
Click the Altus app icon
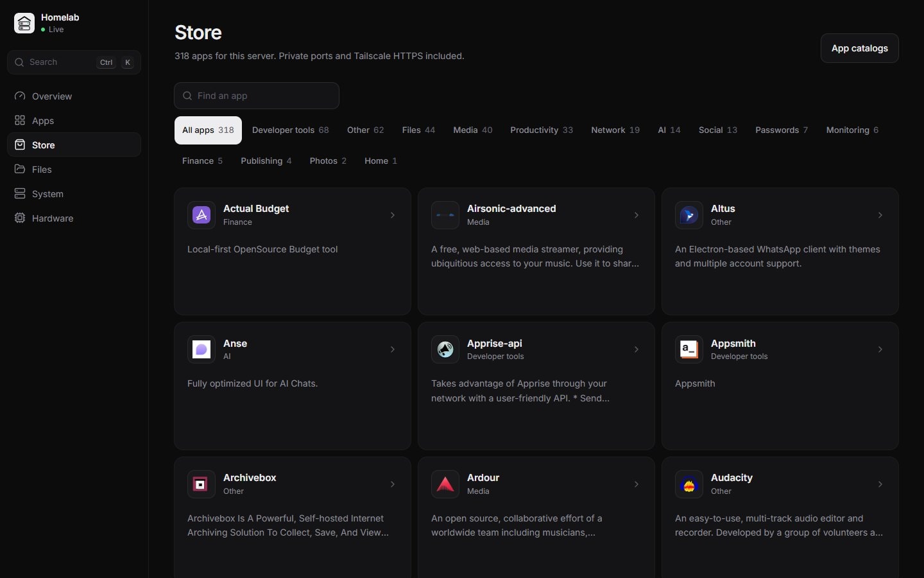(x=689, y=215)
